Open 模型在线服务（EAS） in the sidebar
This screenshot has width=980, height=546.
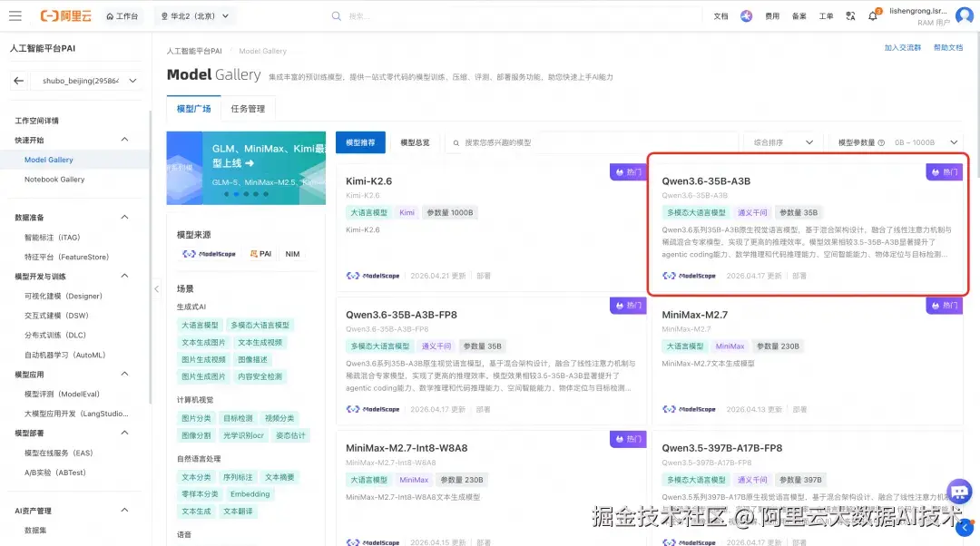coord(59,453)
